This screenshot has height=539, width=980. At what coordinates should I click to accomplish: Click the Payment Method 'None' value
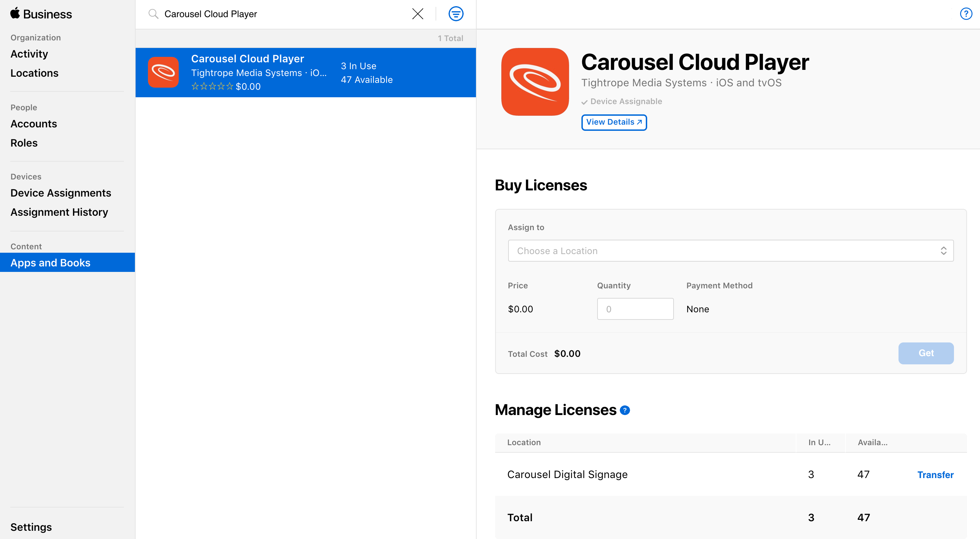coord(698,309)
